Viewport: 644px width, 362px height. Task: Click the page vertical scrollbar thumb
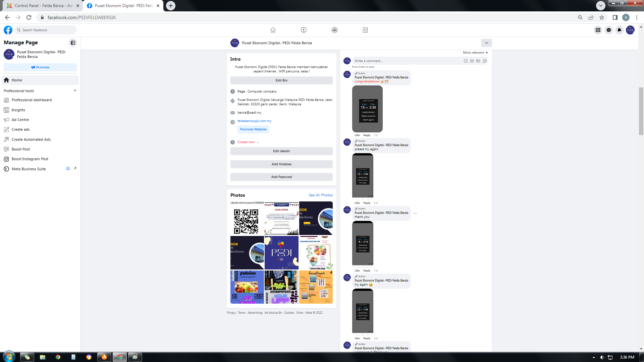pyautogui.click(x=641, y=111)
